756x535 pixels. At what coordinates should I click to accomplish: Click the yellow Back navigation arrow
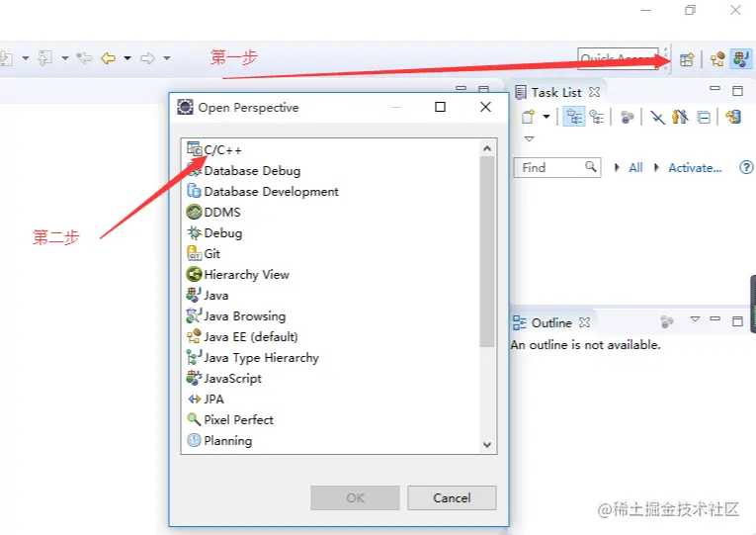coord(108,58)
